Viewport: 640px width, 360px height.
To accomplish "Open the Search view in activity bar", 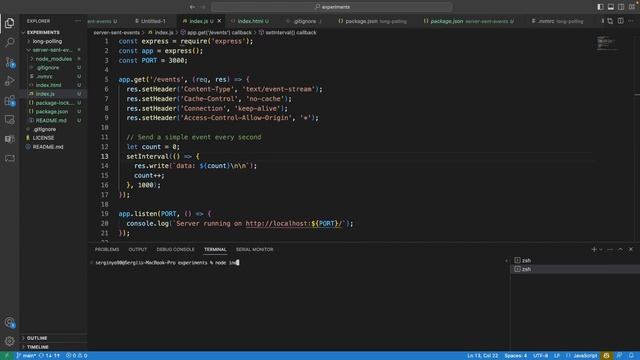I will click(9, 42).
